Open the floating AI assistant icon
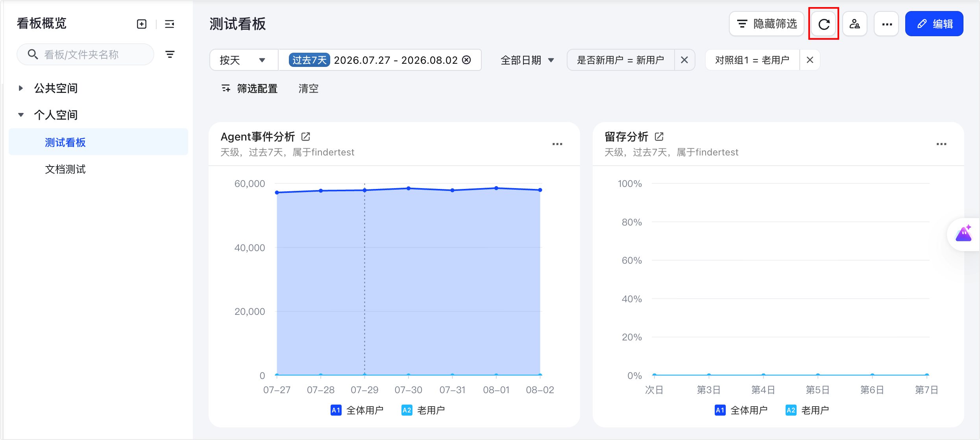Image resolution: width=980 pixels, height=440 pixels. pos(964,234)
